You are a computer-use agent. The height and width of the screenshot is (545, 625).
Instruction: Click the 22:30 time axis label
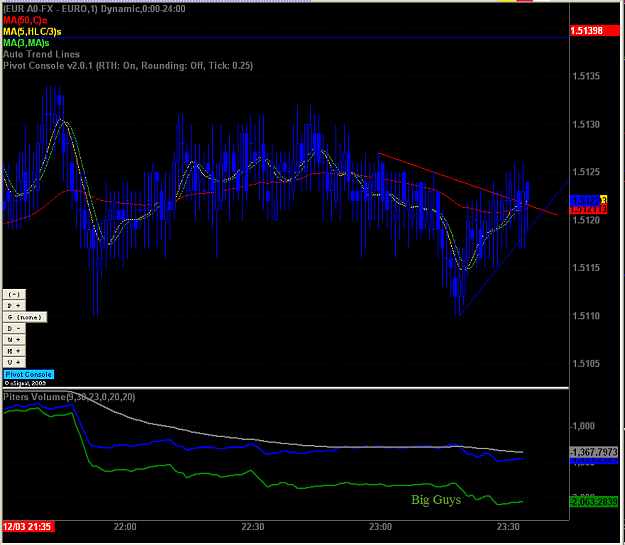(x=253, y=527)
